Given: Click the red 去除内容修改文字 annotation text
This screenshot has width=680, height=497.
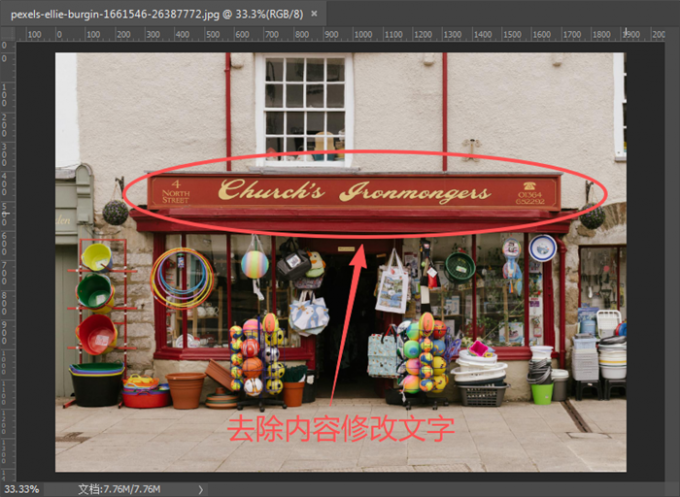Looking at the screenshot, I should pos(341,429).
